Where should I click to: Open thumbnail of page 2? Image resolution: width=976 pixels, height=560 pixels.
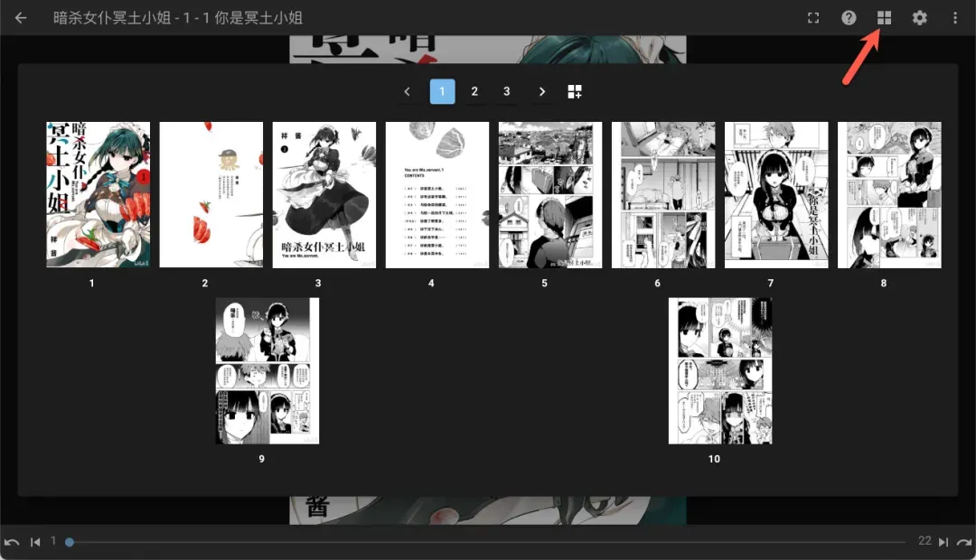pyautogui.click(x=211, y=195)
